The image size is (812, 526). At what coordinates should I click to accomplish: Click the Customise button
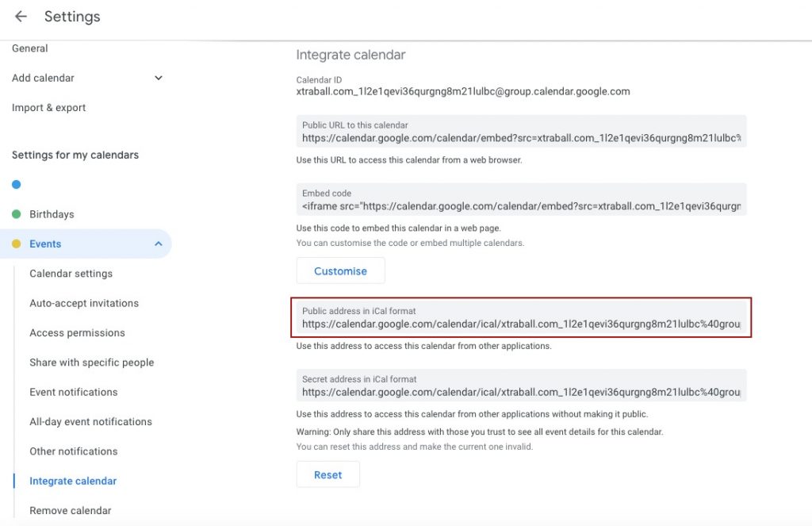pyautogui.click(x=340, y=271)
